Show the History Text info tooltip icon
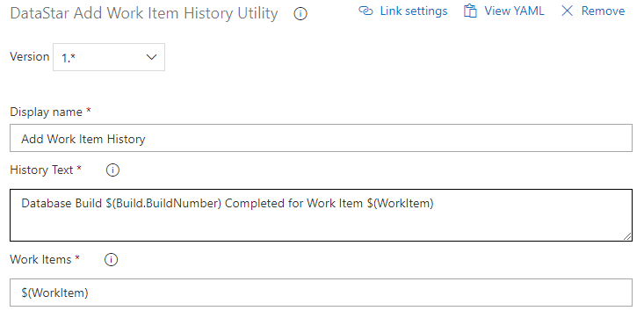644x318 pixels. click(x=112, y=170)
